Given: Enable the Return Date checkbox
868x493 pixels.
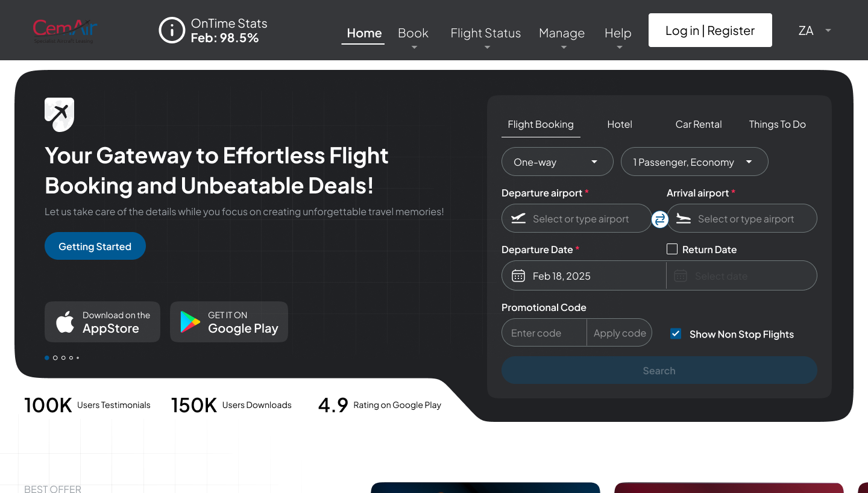Looking at the screenshot, I should tap(672, 249).
